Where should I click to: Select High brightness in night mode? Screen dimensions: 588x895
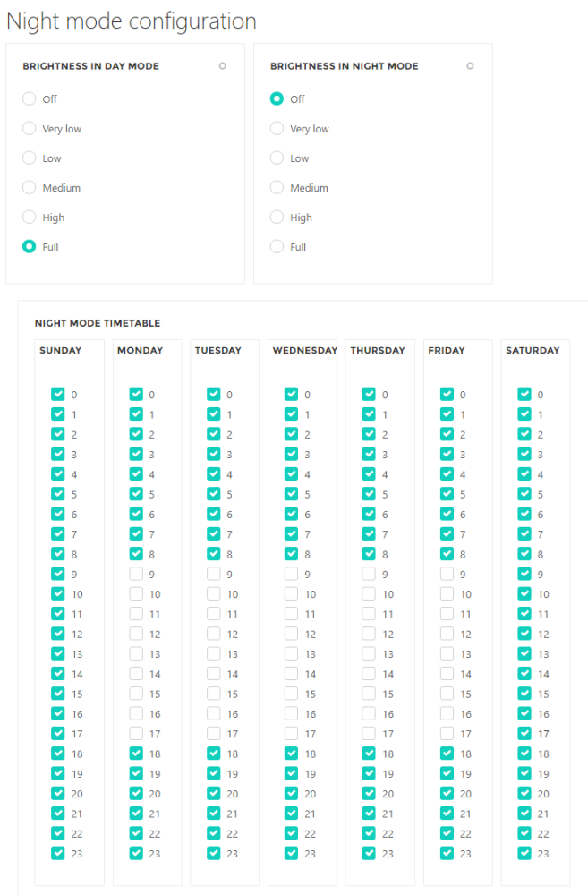click(x=277, y=217)
